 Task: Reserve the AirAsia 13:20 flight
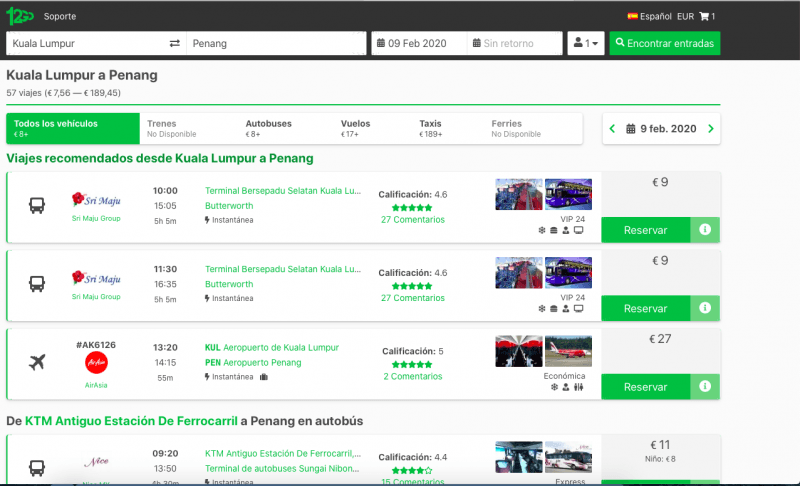click(646, 387)
